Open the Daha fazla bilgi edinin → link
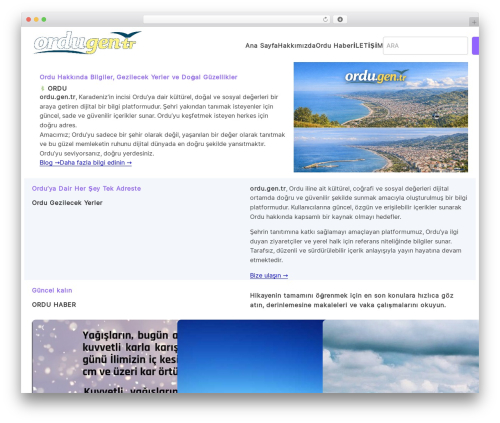The width and height of the screenshot is (500, 423). 96,163
